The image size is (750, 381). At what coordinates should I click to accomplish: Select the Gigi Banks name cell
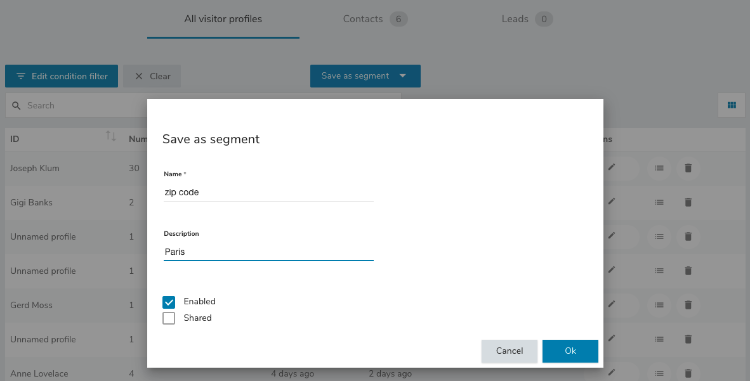pyautogui.click(x=32, y=203)
